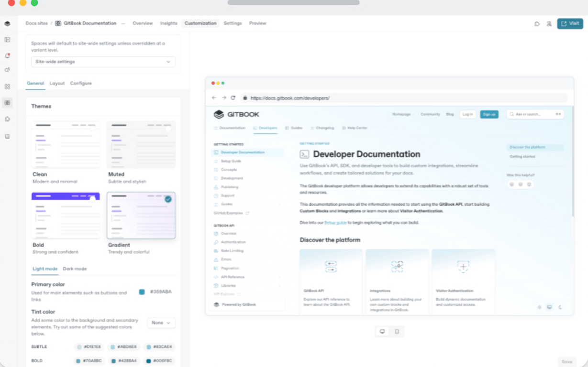Open the Preview tab
The image size is (588, 367).
pos(257,23)
